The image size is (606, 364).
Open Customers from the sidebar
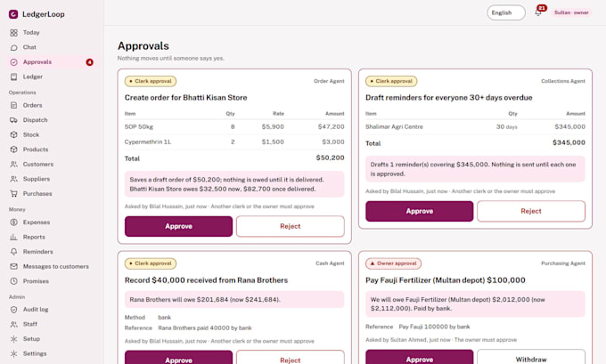pos(38,164)
